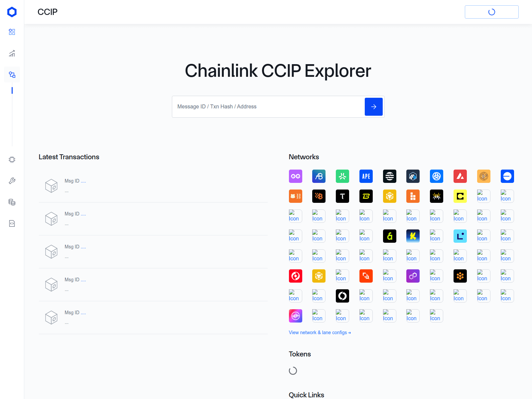Select the CCIP cross-chain sidebar icon
Screen dimensions: 532x399
coord(12,74)
